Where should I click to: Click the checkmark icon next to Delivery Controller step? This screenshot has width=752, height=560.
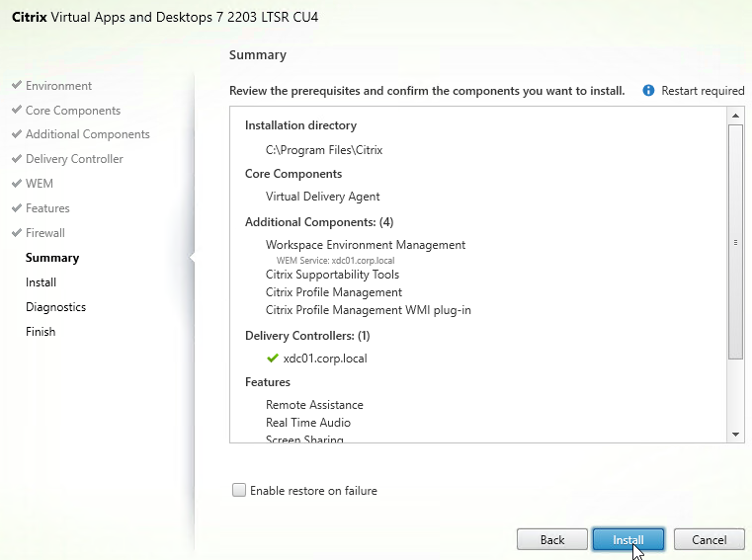(17, 158)
